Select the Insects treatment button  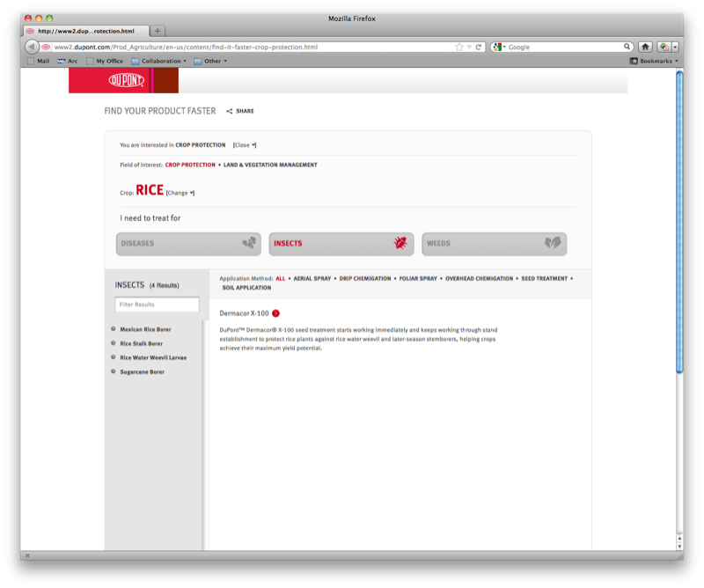[x=341, y=244]
